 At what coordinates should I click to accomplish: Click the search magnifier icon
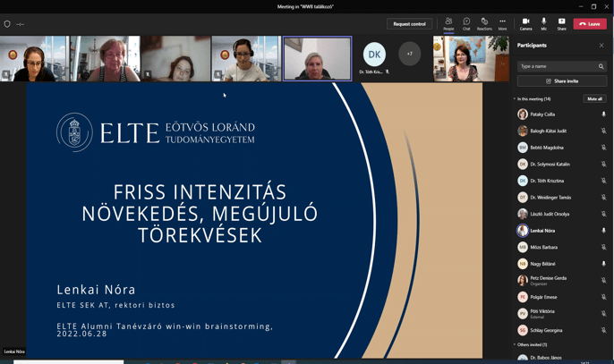click(x=601, y=66)
